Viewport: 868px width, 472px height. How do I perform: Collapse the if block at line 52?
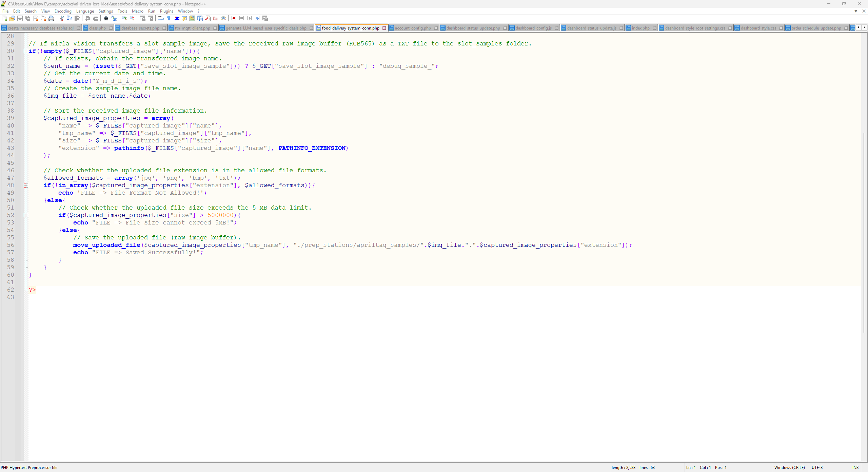[x=26, y=215]
